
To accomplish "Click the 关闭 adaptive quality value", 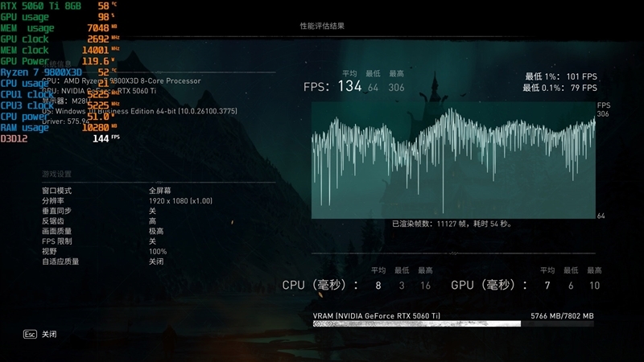I will click(x=156, y=261).
